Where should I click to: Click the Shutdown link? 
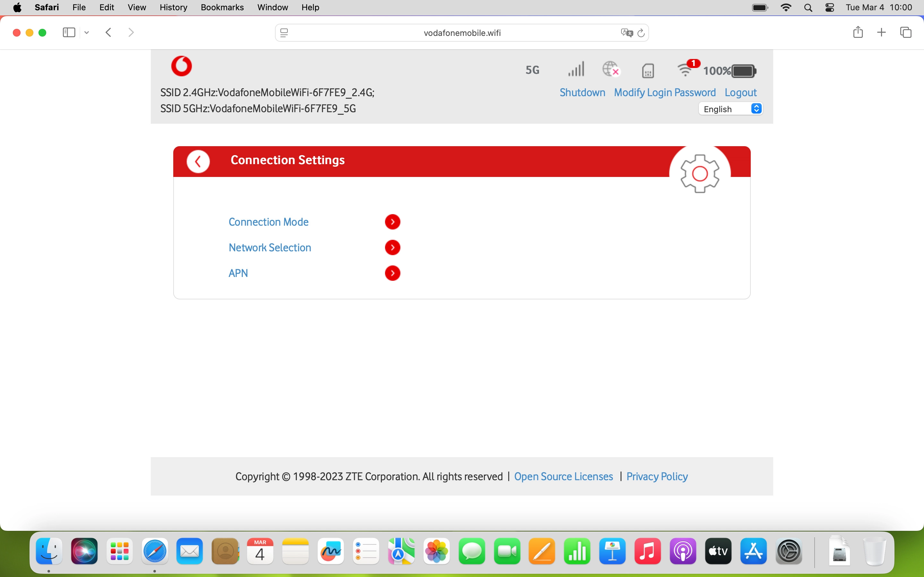coord(582,93)
